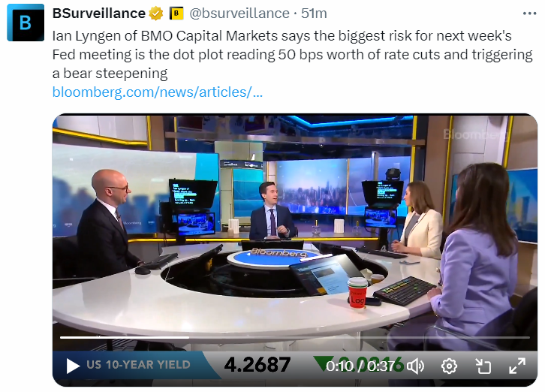Click the 0:10 / 0:37 time display

pos(360,366)
